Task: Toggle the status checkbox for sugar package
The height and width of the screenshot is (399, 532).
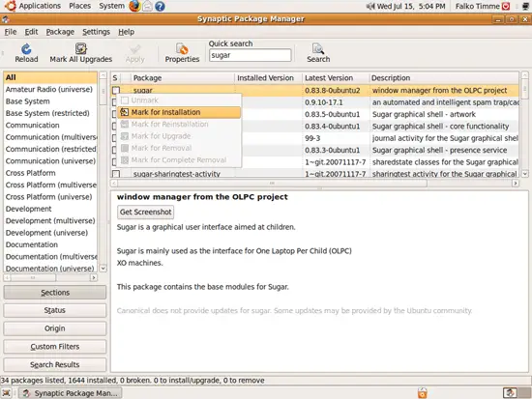Action: point(116,90)
